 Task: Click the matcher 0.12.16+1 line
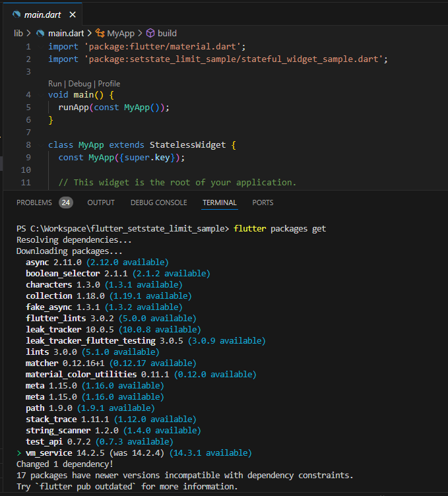click(x=111, y=363)
